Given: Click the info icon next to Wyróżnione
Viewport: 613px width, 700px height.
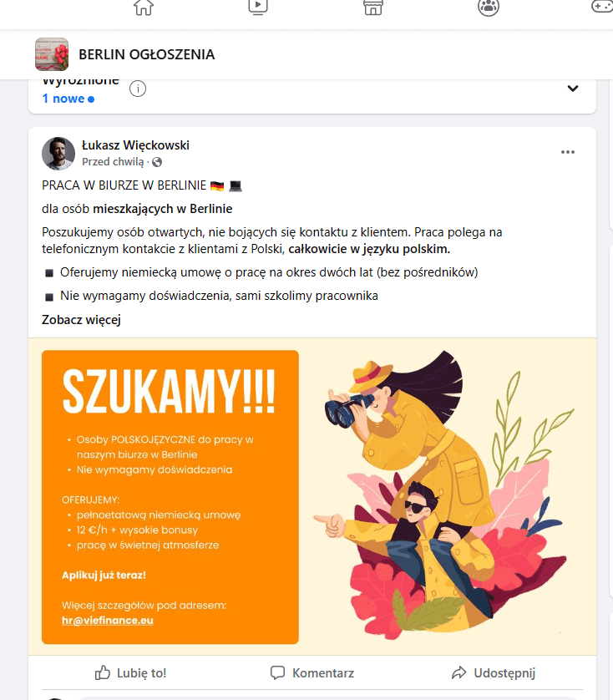Looking at the screenshot, I should pos(138,89).
